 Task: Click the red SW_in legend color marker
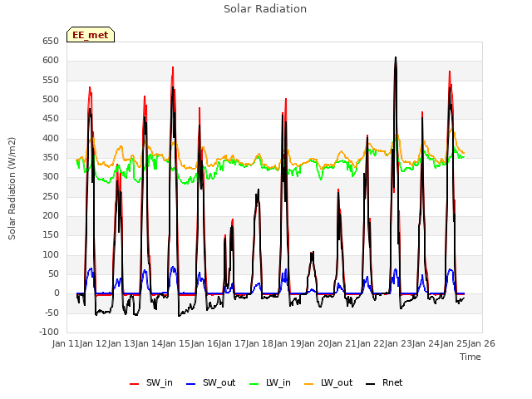[135, 384]
